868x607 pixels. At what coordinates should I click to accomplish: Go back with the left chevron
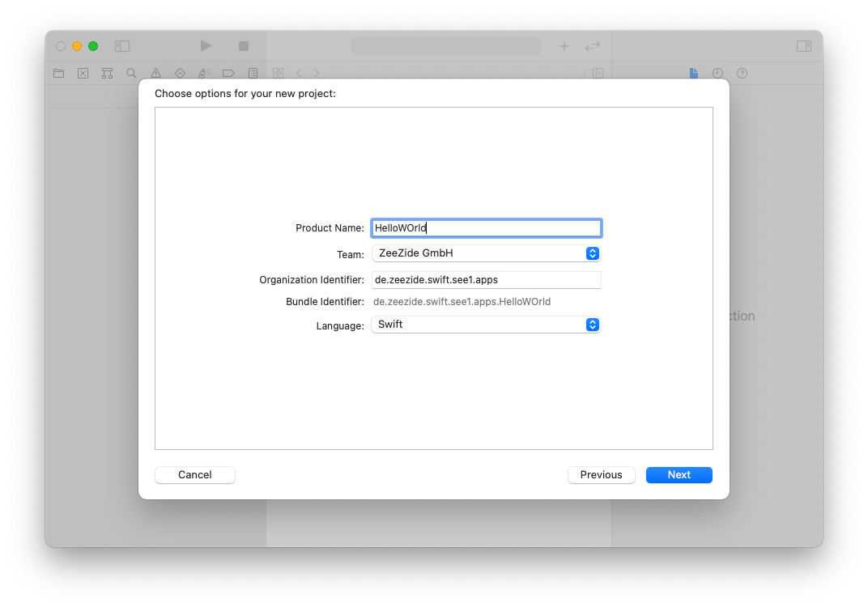point(299,73)
